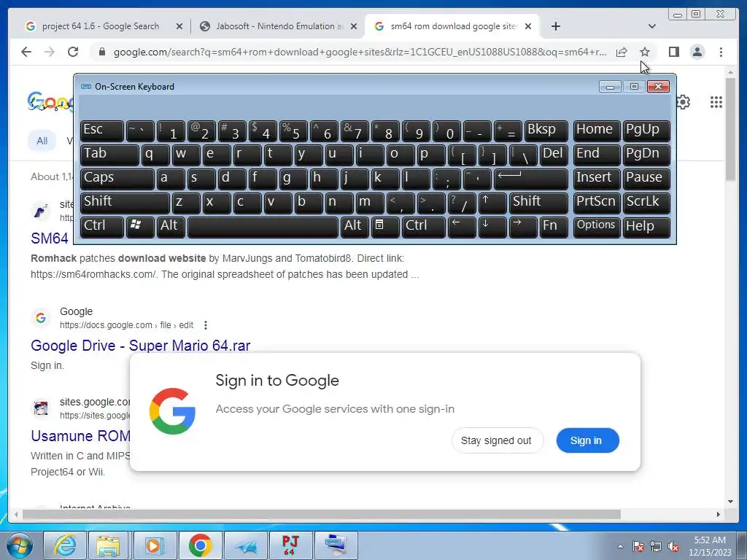This screenshot has height=560, width=747.
Task: Switch to Jabosoft Nintendo Emulation tab
Action: click(x=279, y=26)
